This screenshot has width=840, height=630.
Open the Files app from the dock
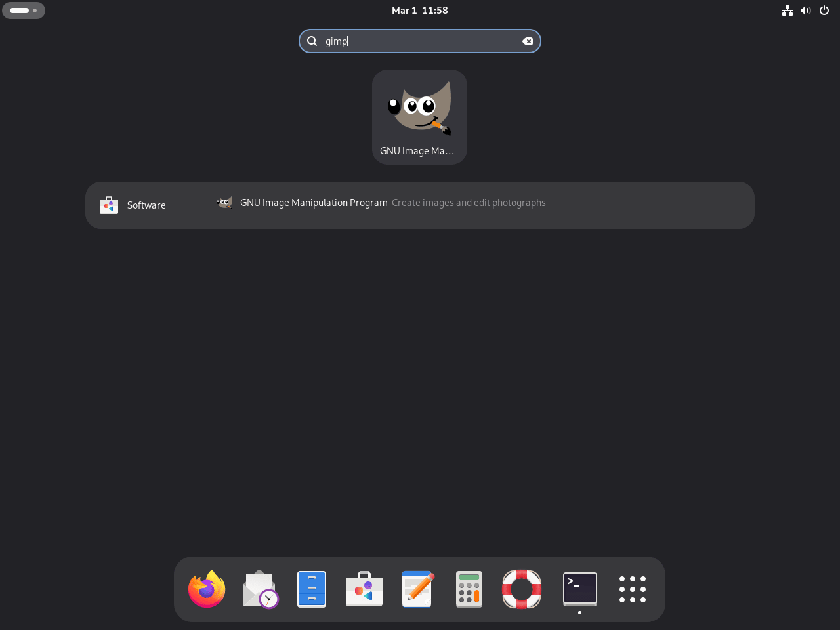(311, 589)
